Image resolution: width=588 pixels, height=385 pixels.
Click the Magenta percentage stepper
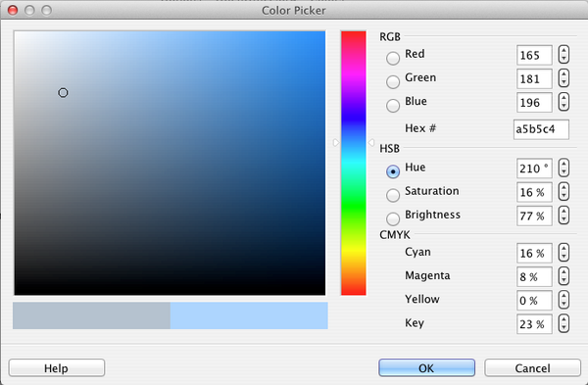563,276
